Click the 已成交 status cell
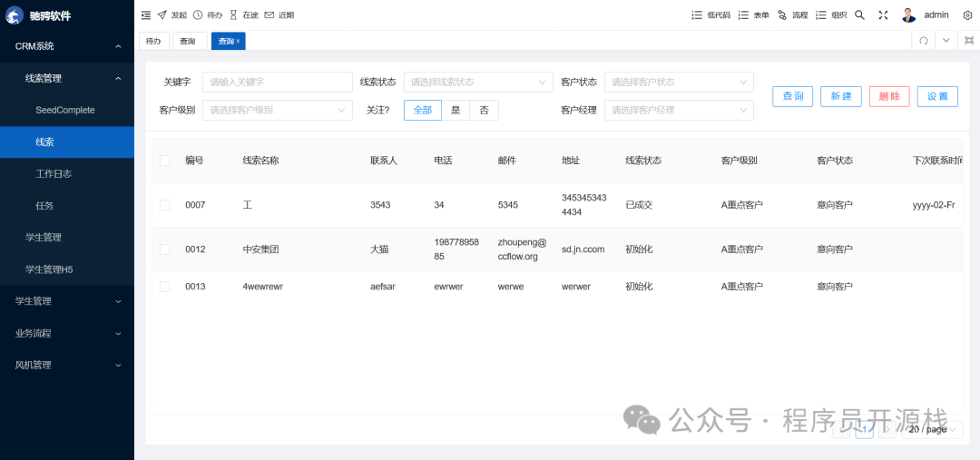The height and width of the screenshot is (460, 980). point(639,205)
